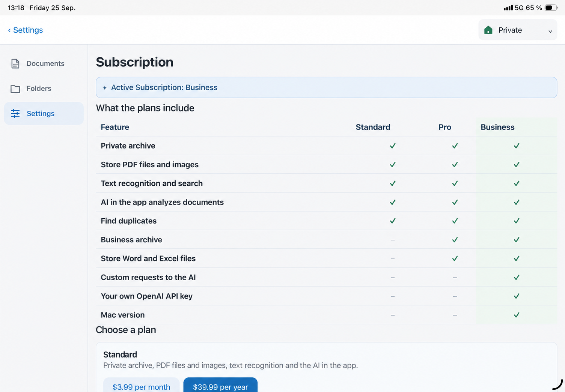Viewport: 565px width, 392px height.
Task: Click the Private archive feature row label
Action: 128,146
